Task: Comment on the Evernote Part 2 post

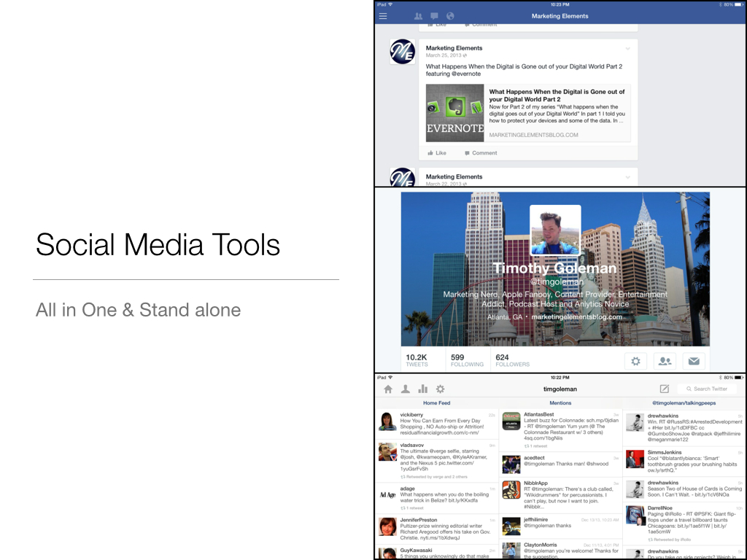Action: [481, 153]
